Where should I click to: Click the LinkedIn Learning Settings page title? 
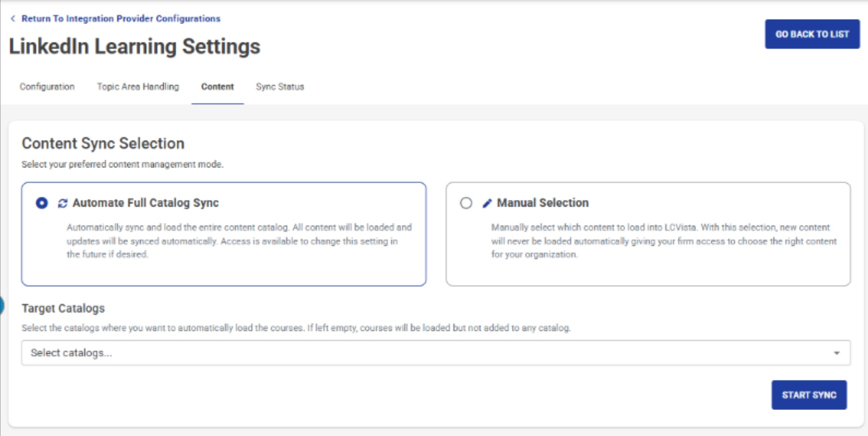[x=135, y=47]
